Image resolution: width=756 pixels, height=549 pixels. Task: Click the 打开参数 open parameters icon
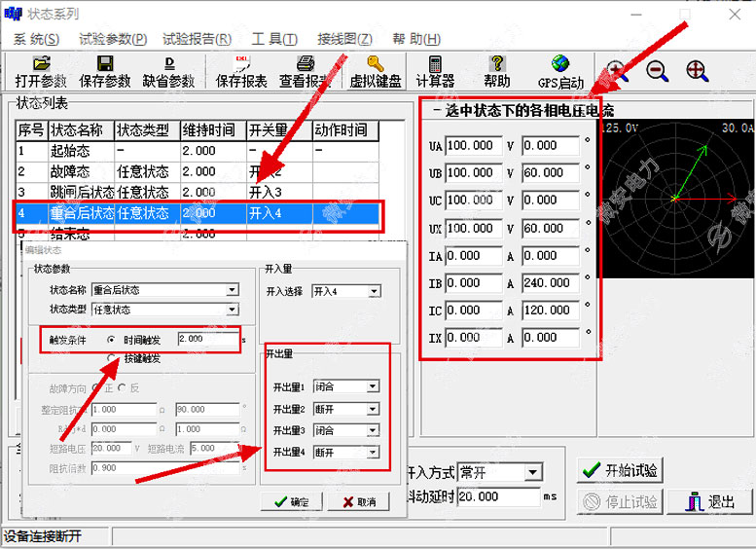coord(41,72)
